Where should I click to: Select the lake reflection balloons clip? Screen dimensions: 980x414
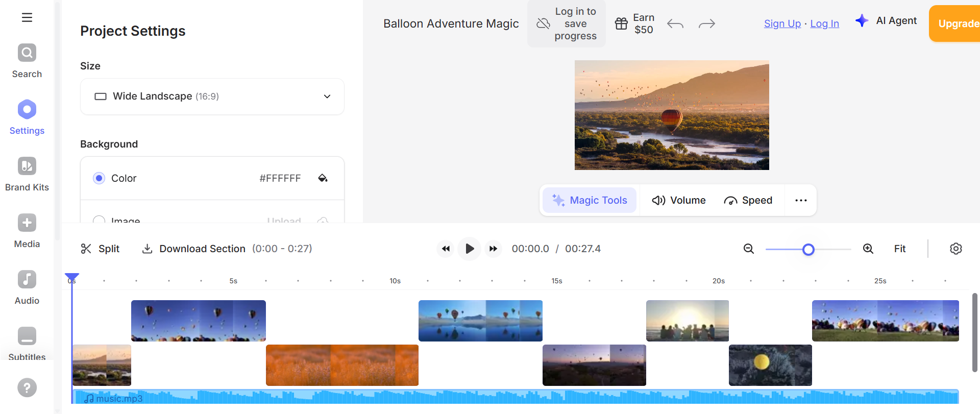[x=480, y=321]
